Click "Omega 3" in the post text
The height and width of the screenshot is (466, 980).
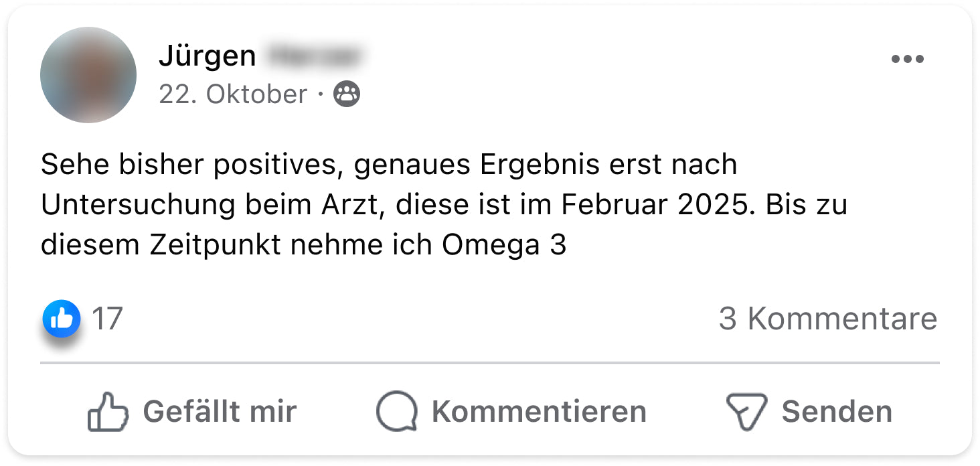pyautogui.click(x=504, y=246)
